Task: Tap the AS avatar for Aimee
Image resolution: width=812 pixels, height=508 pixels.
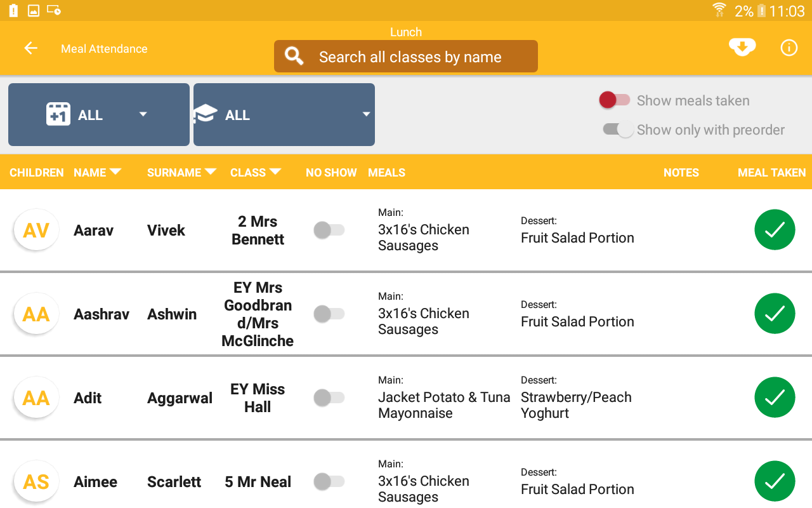Action: click(36, 481)
